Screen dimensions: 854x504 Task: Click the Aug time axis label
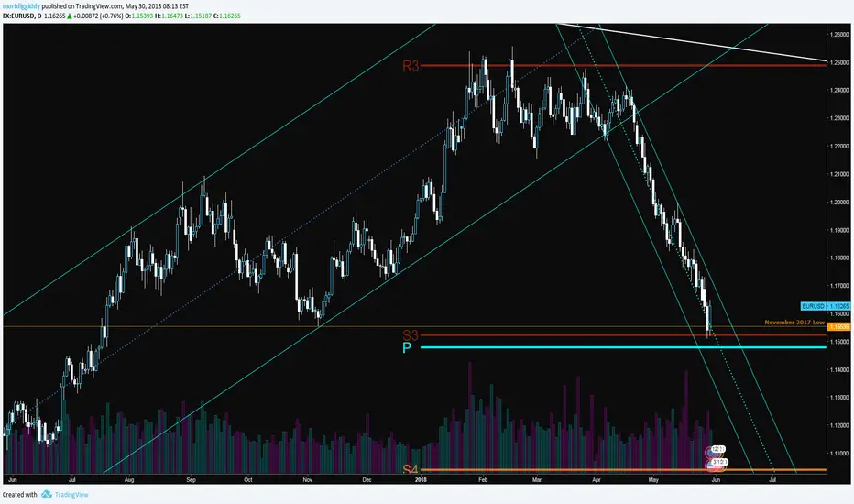(129, 480)
